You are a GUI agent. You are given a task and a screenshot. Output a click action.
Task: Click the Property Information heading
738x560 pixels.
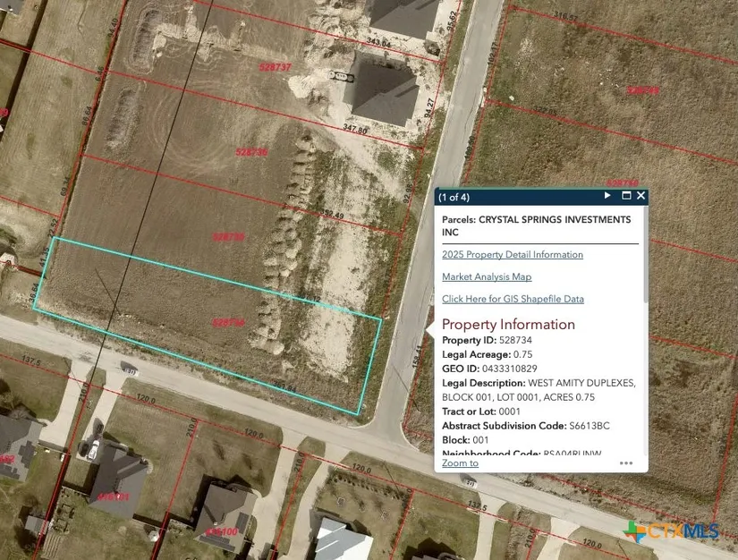pos(508,325)
